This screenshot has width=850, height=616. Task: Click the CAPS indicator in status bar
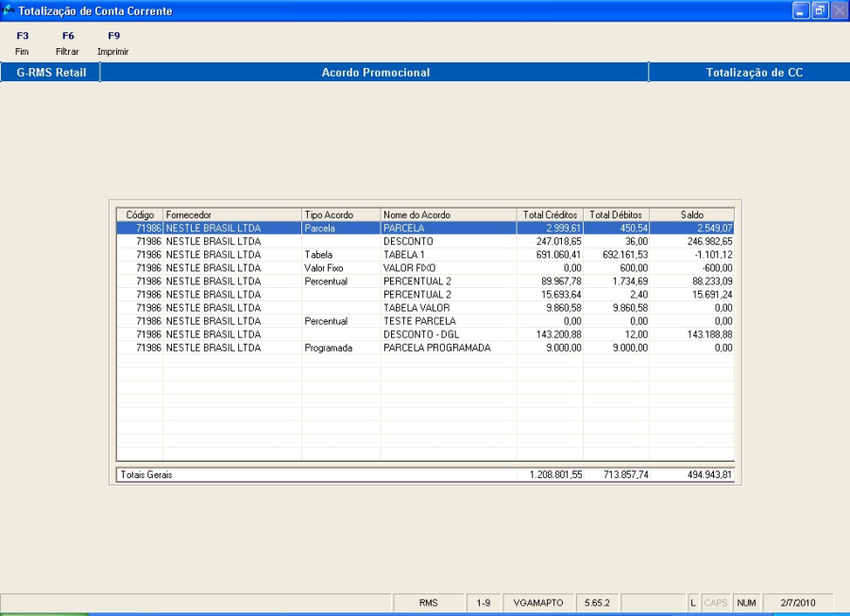[715, 603]
